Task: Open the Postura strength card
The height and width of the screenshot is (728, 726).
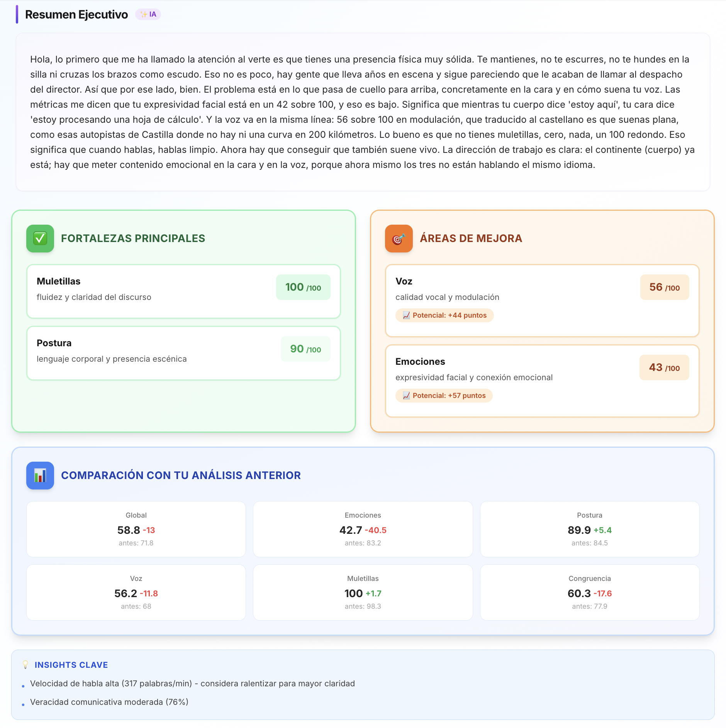Action: point(183,353)
